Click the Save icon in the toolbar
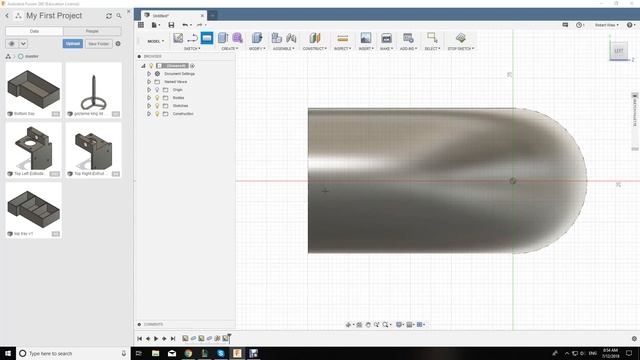The image size is (640, 360). [x=171, y=25]
